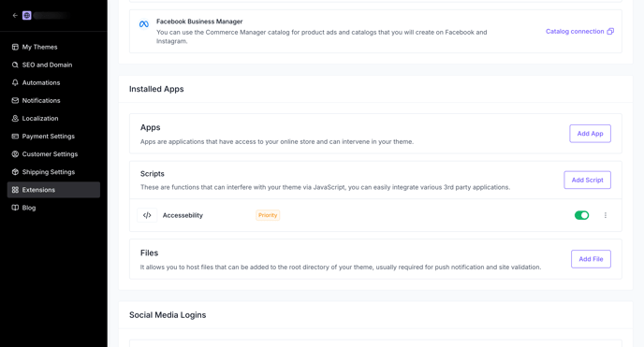The width and height of the screenshot is (644, 347).
Task: Click the back arrow icon in sidebar header
Action: [x=15, y=16]
